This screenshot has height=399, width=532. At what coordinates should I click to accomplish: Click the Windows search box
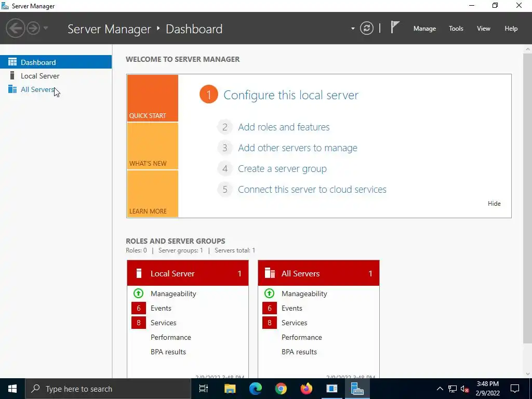point(108,389)
